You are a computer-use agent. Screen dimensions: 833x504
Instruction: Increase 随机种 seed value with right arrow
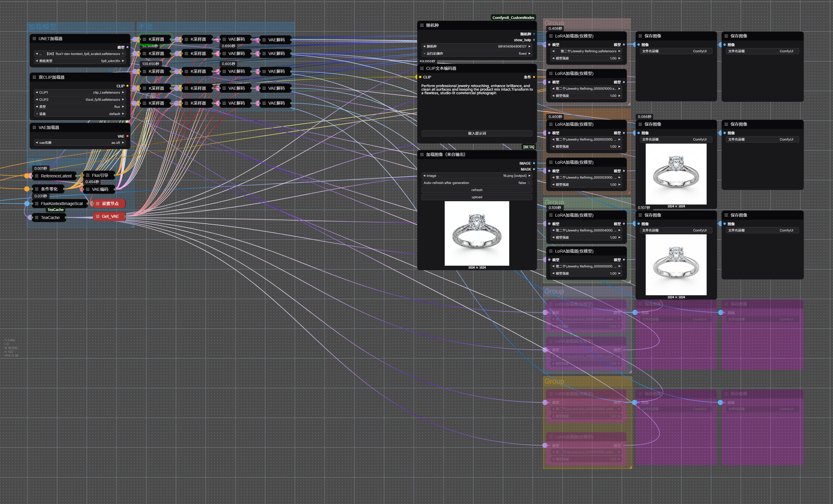(x=529, y=46)
